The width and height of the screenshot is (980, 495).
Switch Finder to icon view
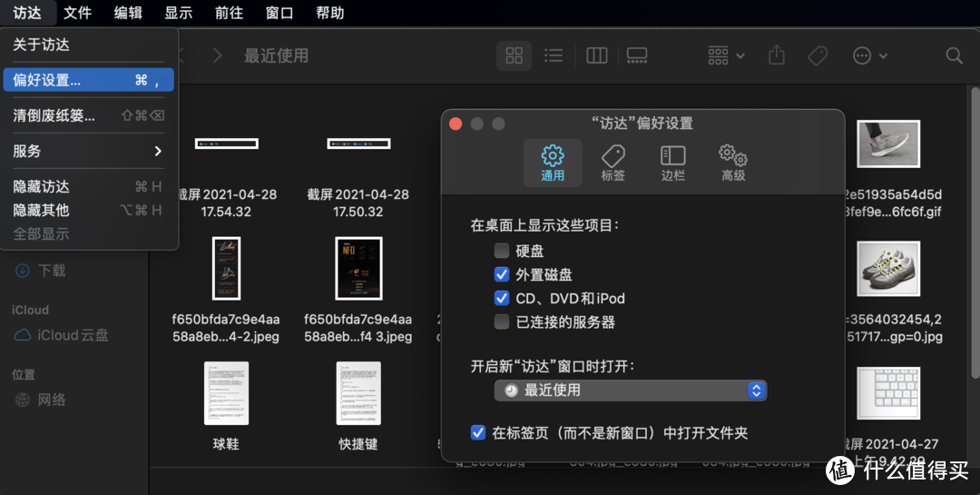click(x=514, y=55)
